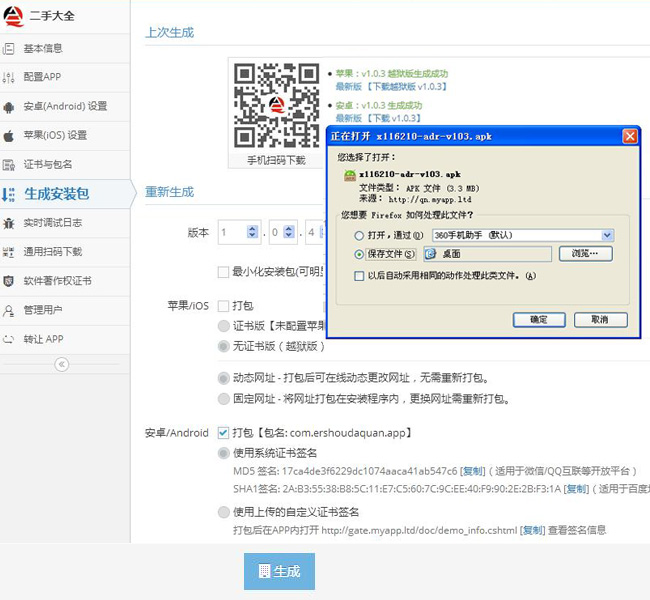Open the 基本信息 menu item

click(x=65, y=49)
